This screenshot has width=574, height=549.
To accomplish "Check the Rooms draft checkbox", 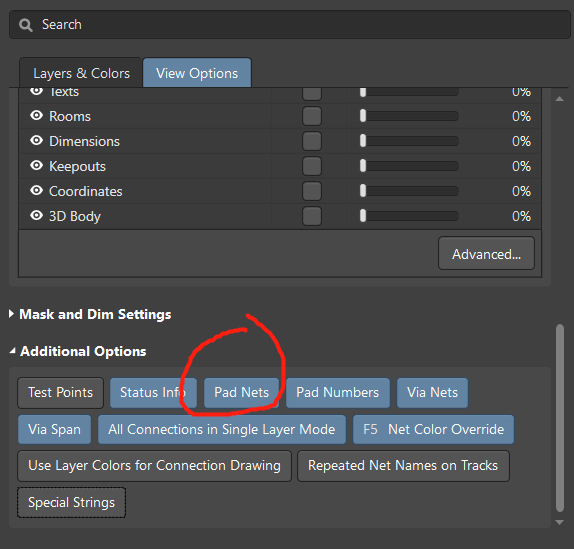I will (312, 116).
